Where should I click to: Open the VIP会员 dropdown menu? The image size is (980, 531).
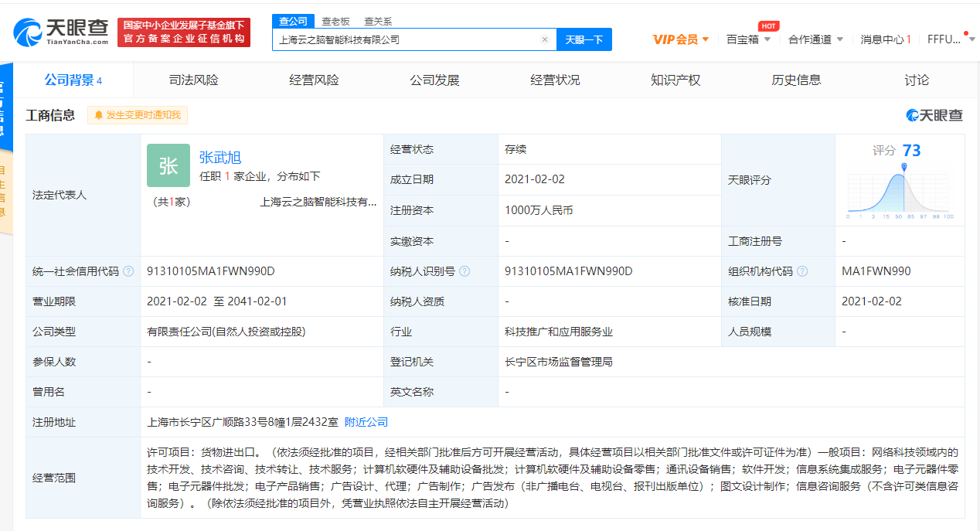coord(678,39)
